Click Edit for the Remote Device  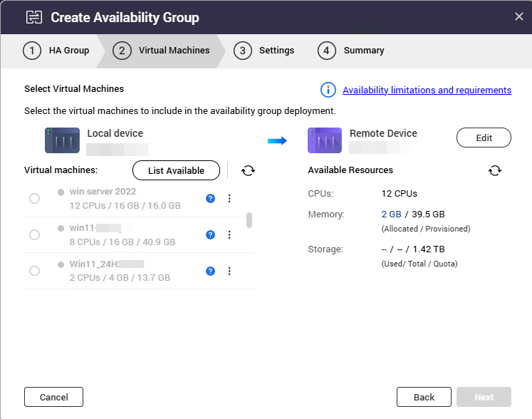coord(484,138)
